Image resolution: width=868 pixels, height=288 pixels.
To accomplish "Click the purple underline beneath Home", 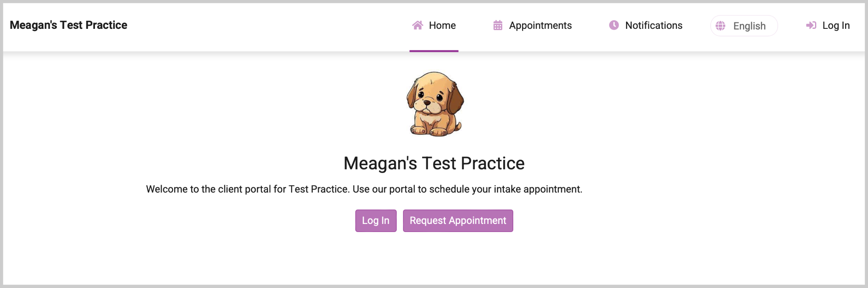I will [434, 51].
